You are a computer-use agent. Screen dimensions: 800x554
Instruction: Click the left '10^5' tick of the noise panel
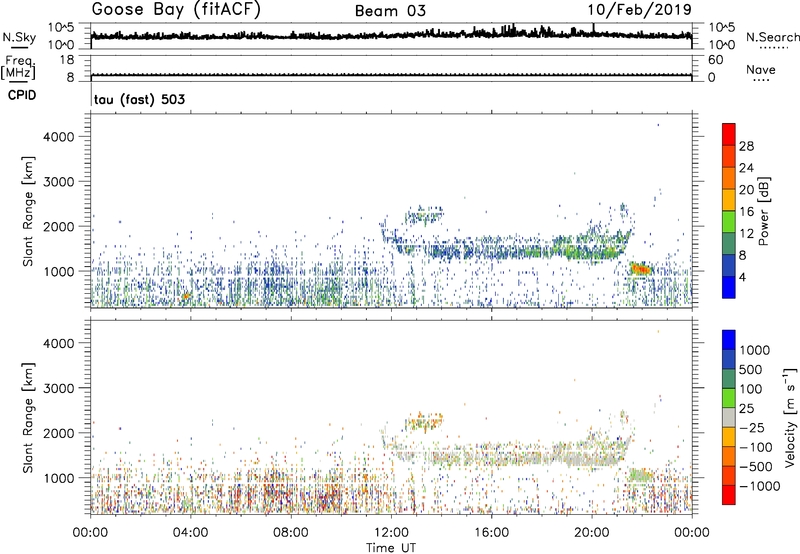tap(61, 27)
